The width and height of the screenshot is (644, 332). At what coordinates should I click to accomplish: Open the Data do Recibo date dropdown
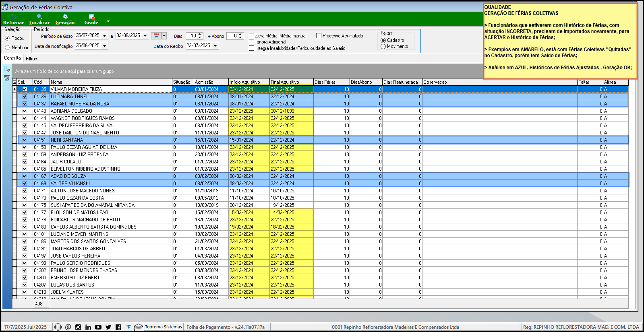pos(215,46)
